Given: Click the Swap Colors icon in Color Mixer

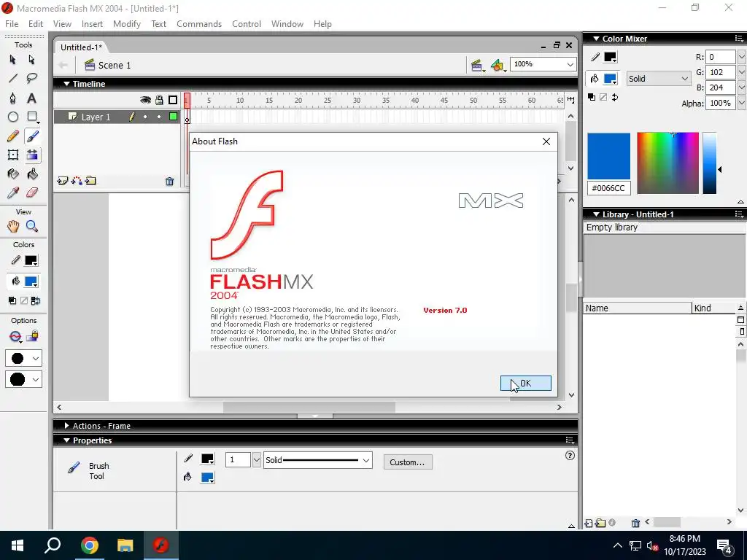Looking at the screenshot, I should click(614, 97).
